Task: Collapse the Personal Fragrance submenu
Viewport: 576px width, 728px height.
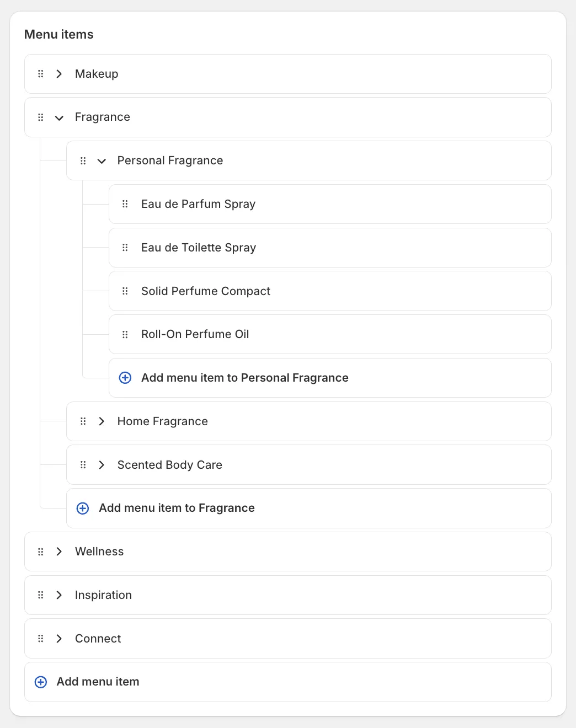Action: pos(102,161)
